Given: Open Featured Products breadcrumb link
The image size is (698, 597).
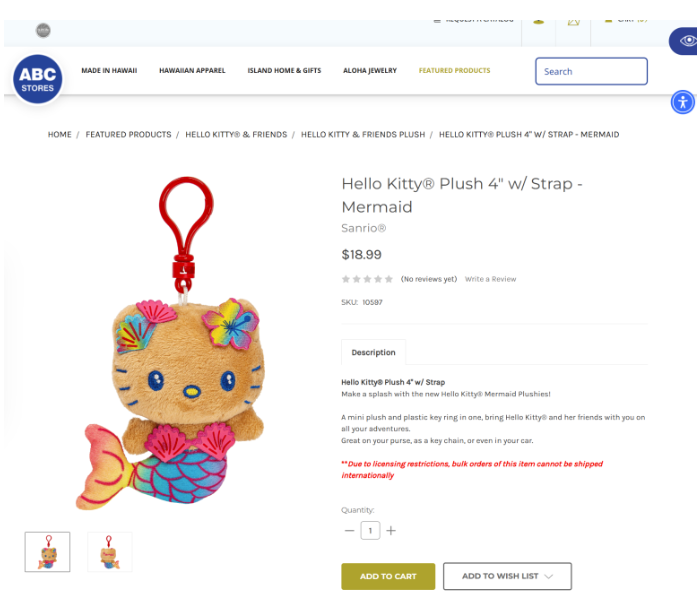Looking at the screenshot, I should (128, 134).
